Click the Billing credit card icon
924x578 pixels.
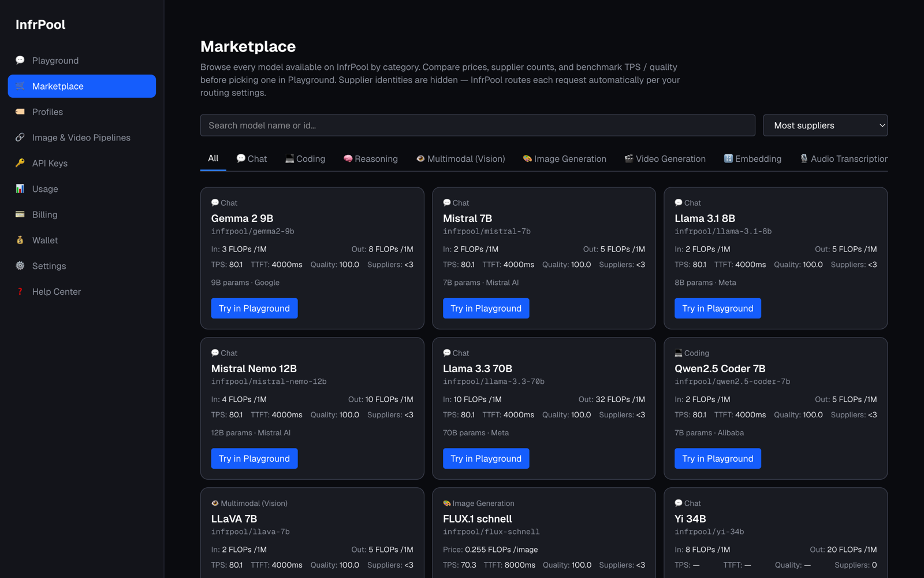[x=20, y=214]
